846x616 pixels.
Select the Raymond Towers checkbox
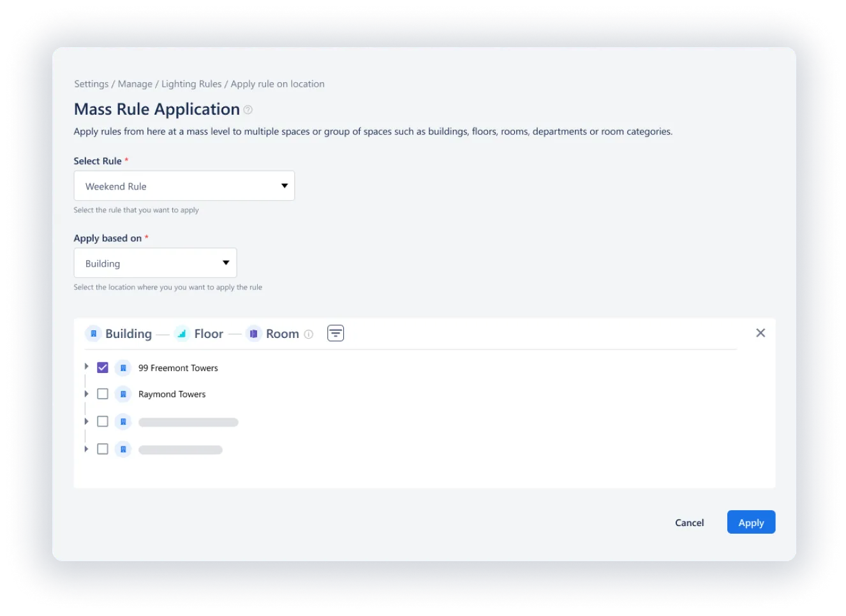tap(102, 393)
